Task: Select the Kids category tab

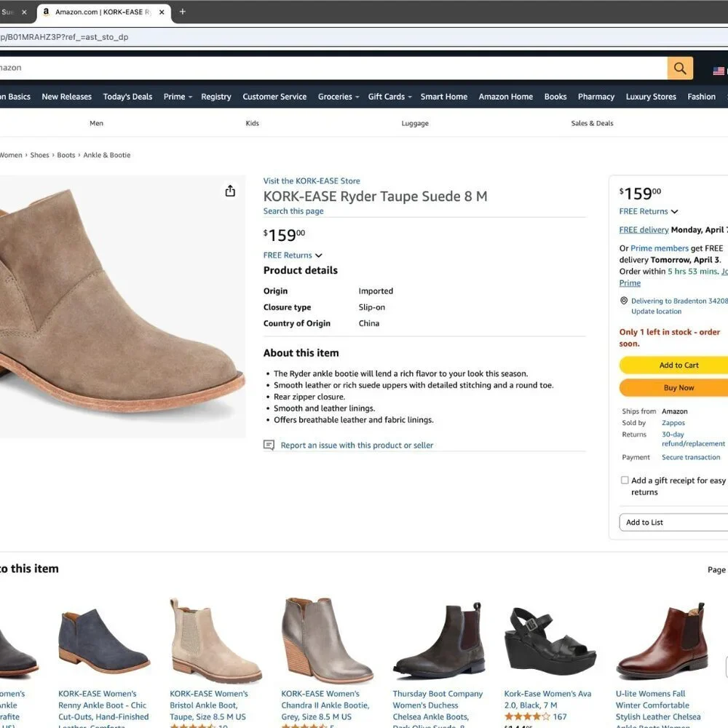Action: [x=252, y=123]
